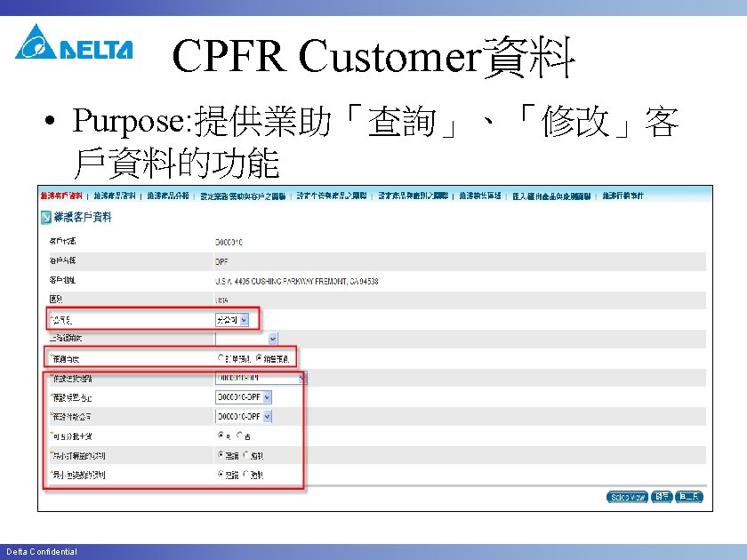This screenshot has height=560, width=747.
Task: Open the 維護行銷事件 menu item
Action: (622, 196)
